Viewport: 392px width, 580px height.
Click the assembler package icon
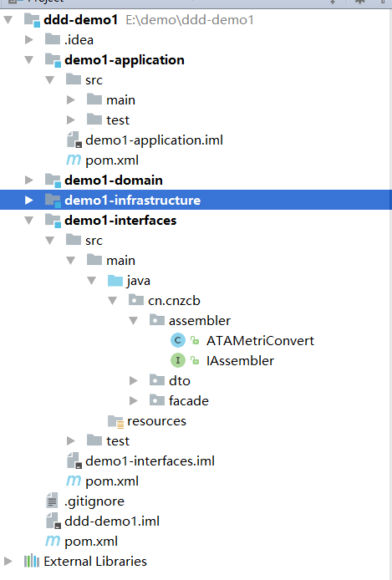157,320
